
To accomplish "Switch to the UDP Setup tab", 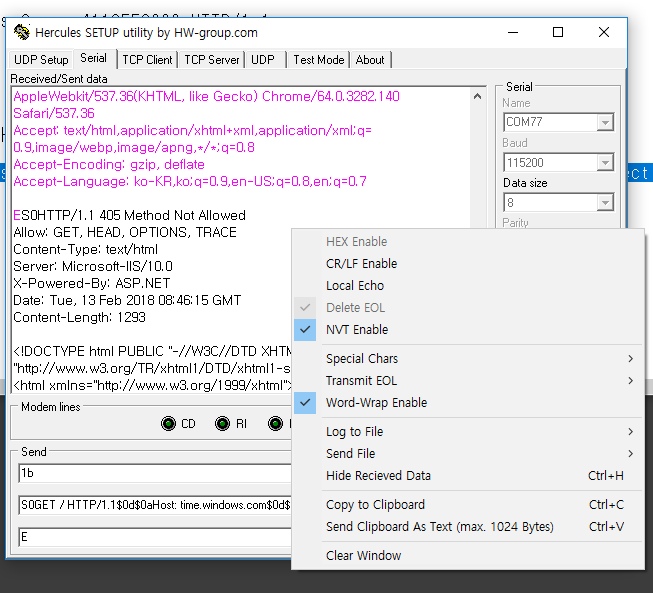I will pos(41,60).
